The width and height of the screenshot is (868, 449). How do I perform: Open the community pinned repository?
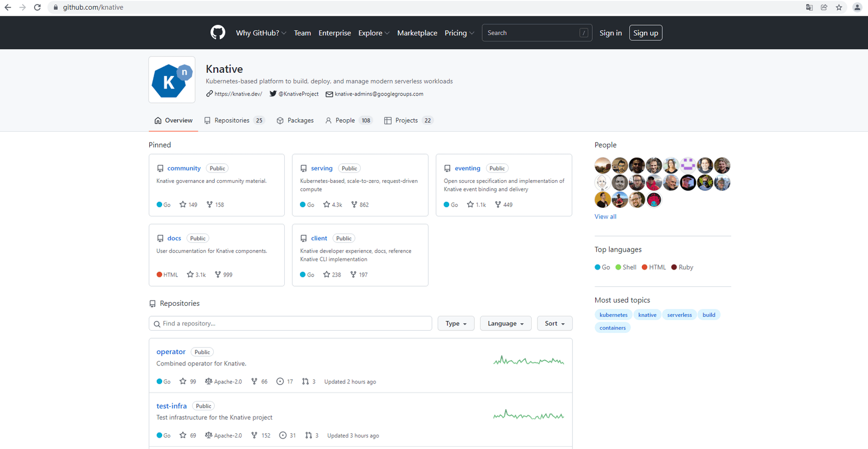click(x=184, y=168)
